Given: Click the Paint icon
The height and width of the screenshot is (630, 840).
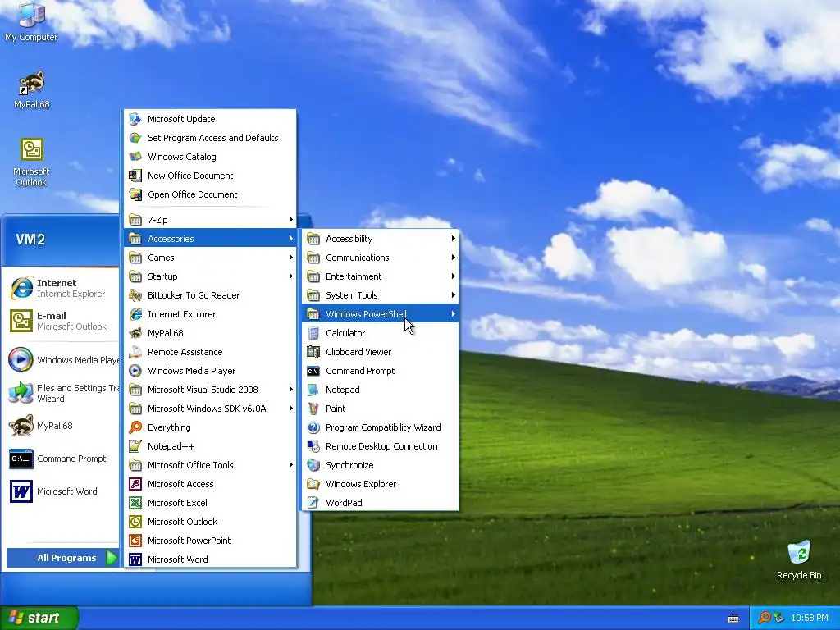Looking at the screenshot, I should point(313,409).
